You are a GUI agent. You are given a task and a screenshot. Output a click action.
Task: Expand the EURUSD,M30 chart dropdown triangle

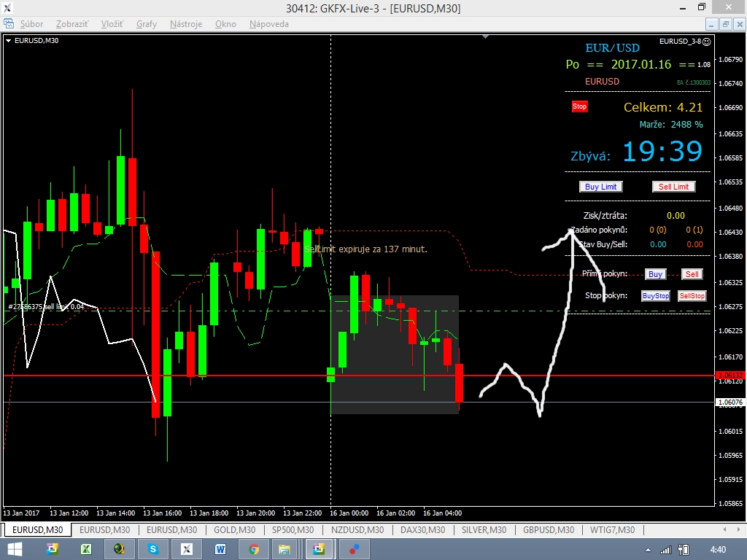pos(8,41)
